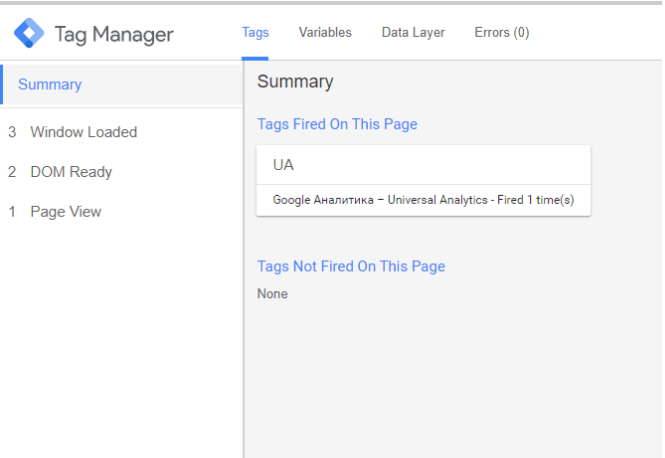The image size is (665, 458).
Task: Click the Universal Analytics Fired 1 time(s) line
Action: (x=423, y=200)
